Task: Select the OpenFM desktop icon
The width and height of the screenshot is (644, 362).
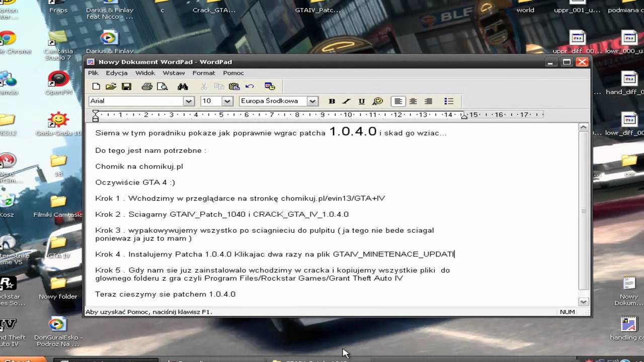Action: click(59, 83)
